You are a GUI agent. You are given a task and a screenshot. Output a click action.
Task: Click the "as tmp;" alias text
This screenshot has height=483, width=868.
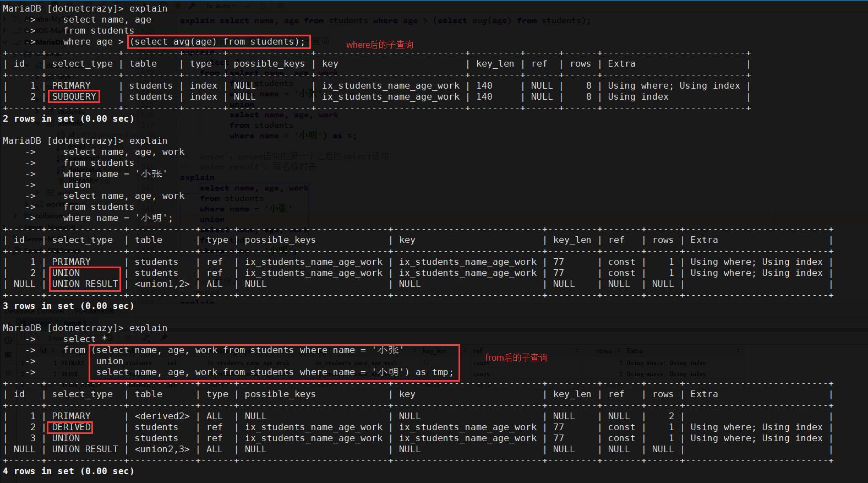(434, 372)
